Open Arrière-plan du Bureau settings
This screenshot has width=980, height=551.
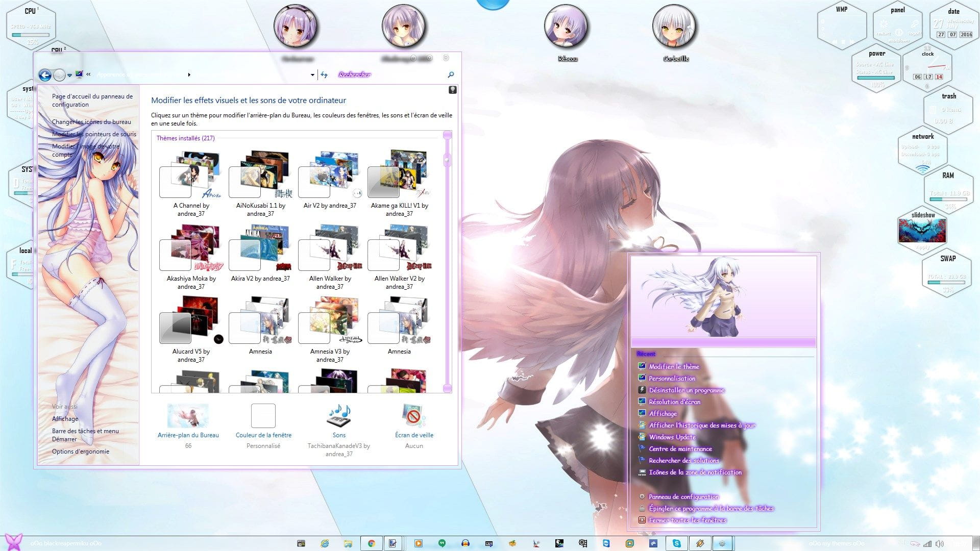click(x=188, y=426)
